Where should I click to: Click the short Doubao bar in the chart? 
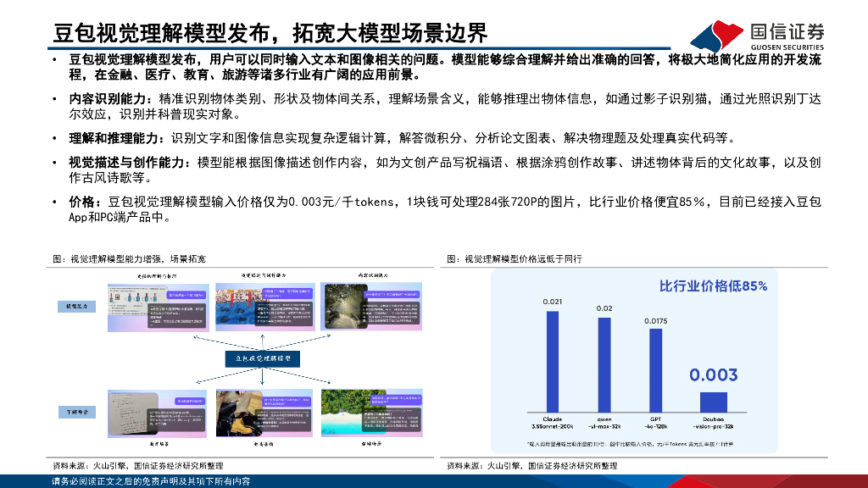(x=714, y=402)
